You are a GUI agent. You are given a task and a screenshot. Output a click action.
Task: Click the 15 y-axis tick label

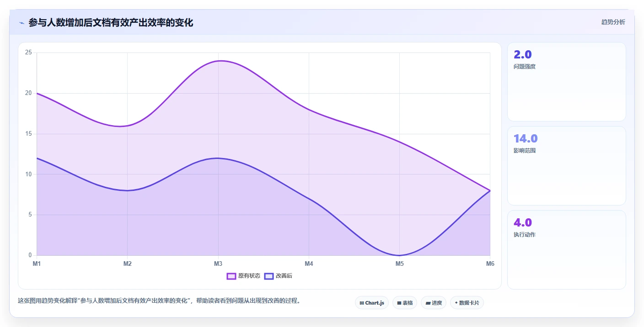[x=28, y=134]
